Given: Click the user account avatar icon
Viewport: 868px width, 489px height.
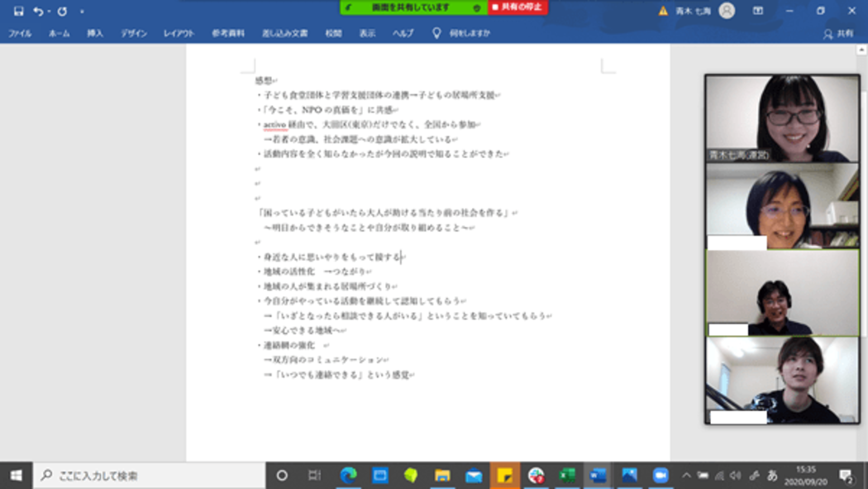Looking at the screenshot, I should coord(727,11).
